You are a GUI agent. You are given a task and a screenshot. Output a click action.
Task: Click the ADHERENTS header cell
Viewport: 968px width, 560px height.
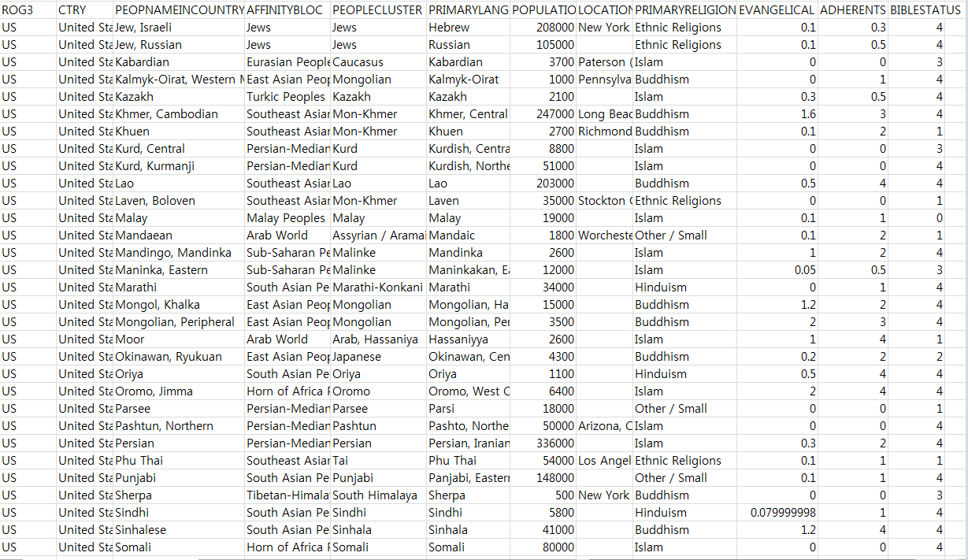(x=853, y=10)
